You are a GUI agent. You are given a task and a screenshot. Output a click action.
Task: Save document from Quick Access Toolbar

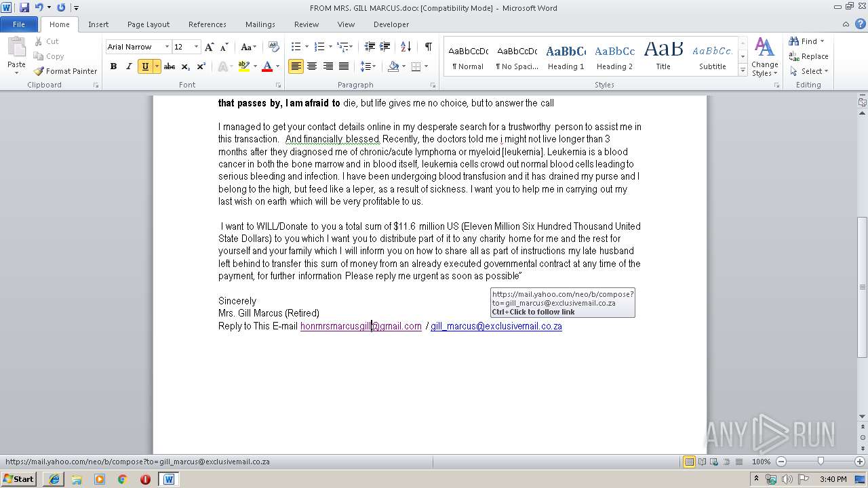[x=24, y=7]
